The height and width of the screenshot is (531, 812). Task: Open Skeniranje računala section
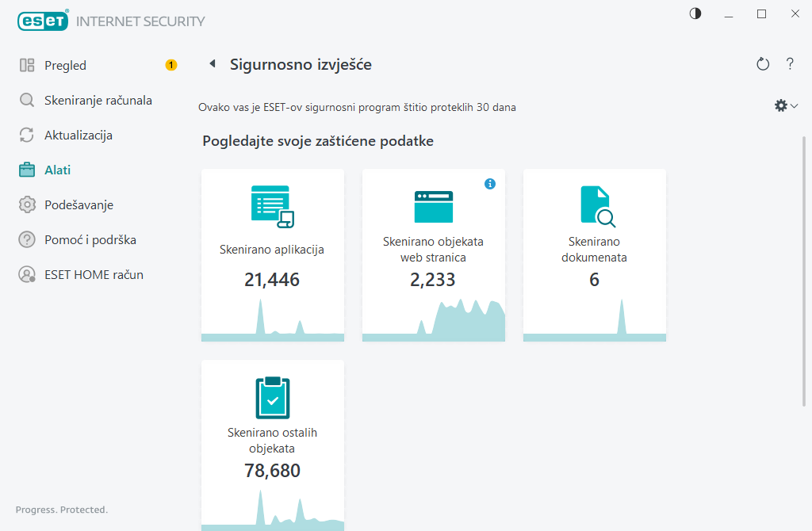[x=98, y=100]
